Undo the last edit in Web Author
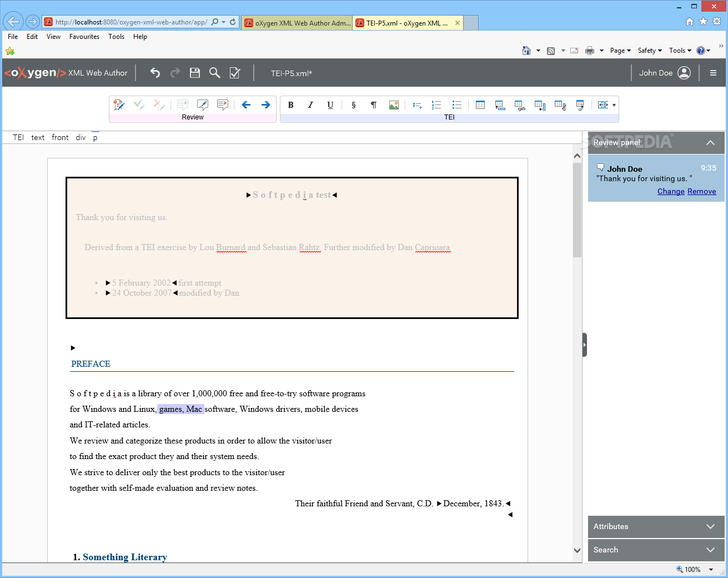 click(155, 73)
